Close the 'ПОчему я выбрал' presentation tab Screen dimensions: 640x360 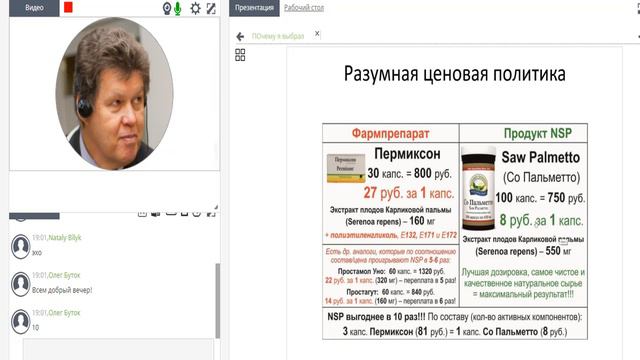(317, 34)
